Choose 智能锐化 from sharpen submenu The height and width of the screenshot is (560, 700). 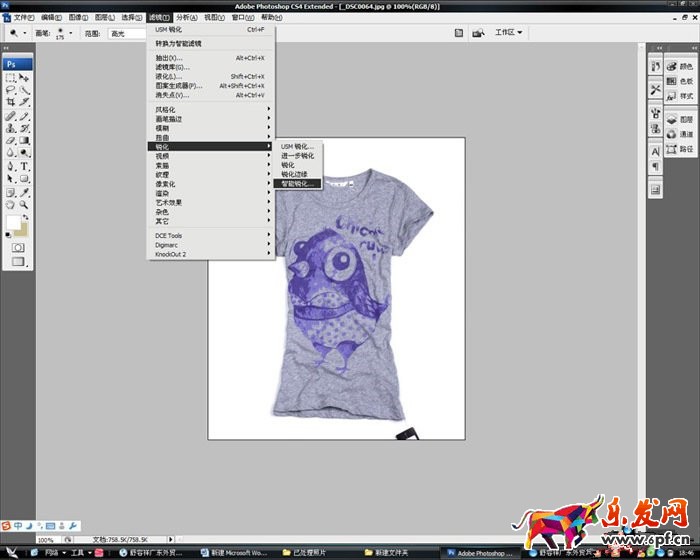(297, 184)
